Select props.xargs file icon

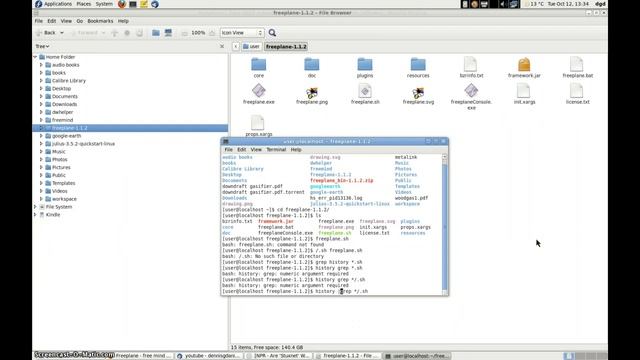point(258,122)
